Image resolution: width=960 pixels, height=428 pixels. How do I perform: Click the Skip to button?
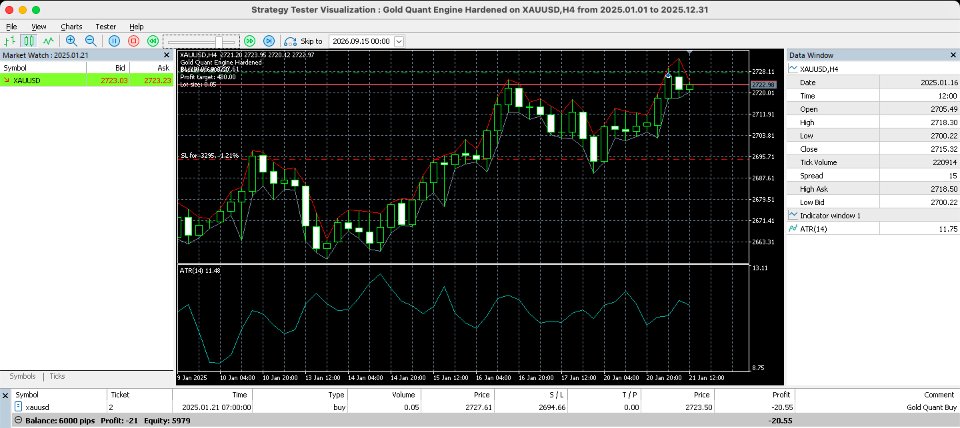(x=304, y=41)
